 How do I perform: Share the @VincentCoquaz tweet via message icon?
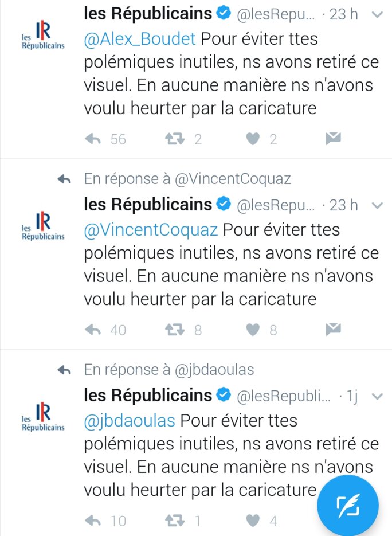pyautogui.click(x=333, y=329)
